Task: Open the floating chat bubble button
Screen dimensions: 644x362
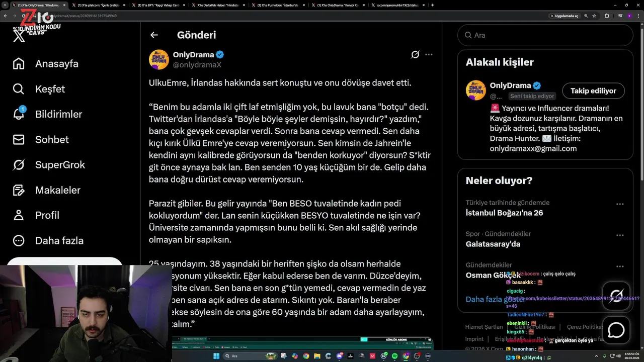Action: (x=616, y=330)
